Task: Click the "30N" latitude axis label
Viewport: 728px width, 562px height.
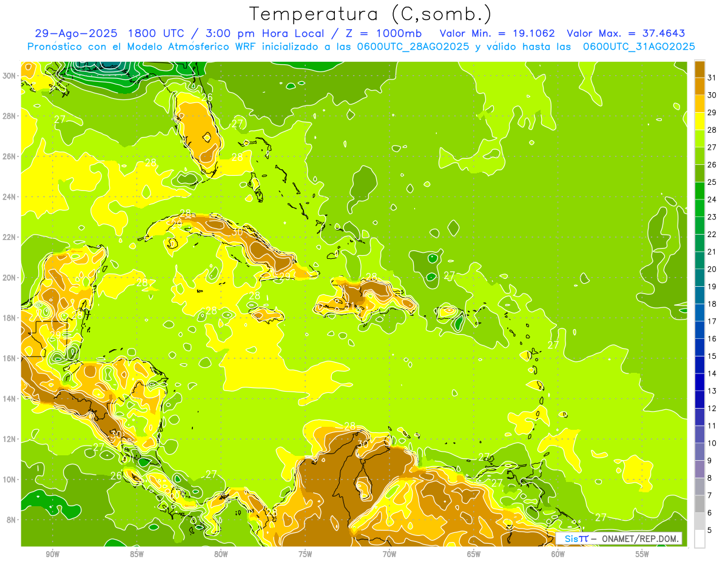Action: [x=10, y=76]
